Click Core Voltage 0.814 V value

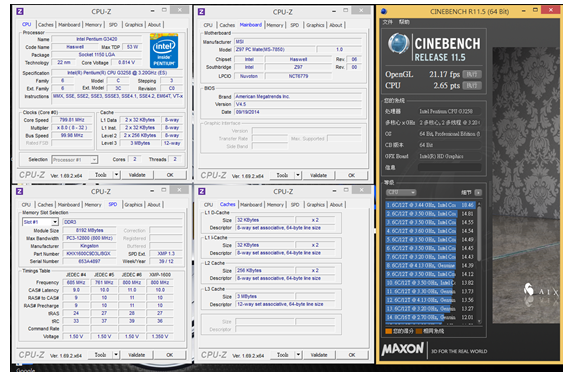pos(127,62)
